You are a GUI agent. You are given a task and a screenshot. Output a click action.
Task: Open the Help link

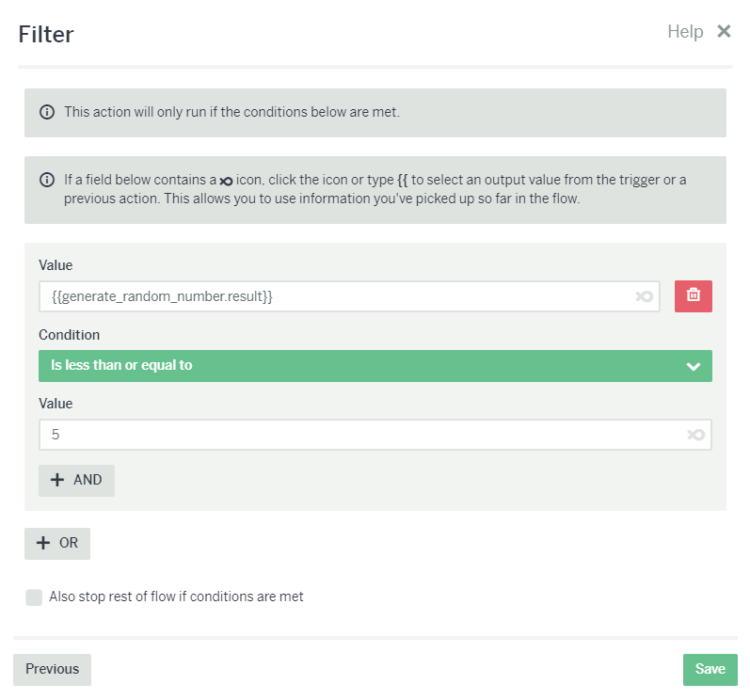click(685, 32)
